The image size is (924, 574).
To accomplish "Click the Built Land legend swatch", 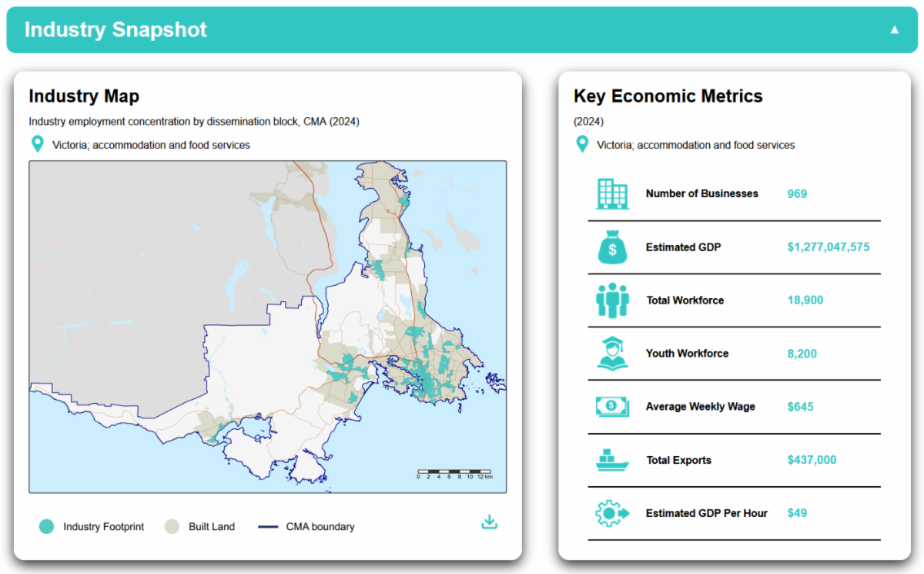I will point(172,527).
